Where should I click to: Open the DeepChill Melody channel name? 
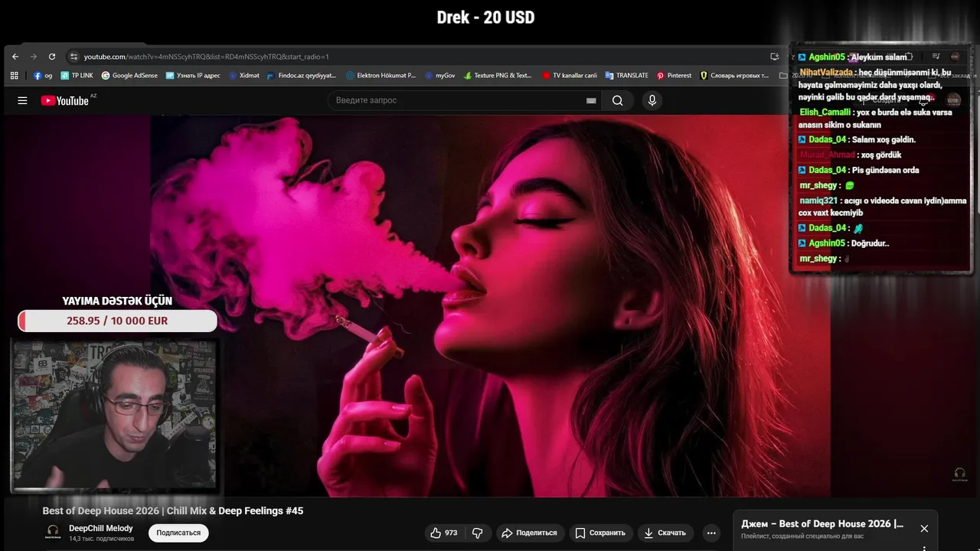(101, 528)
